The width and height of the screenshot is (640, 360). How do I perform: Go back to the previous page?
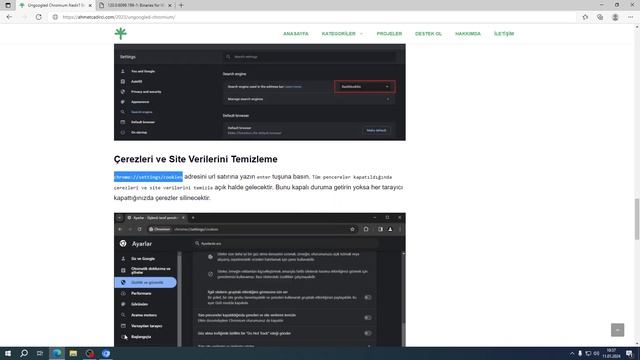pyautogui.click(x=9, y=17)
